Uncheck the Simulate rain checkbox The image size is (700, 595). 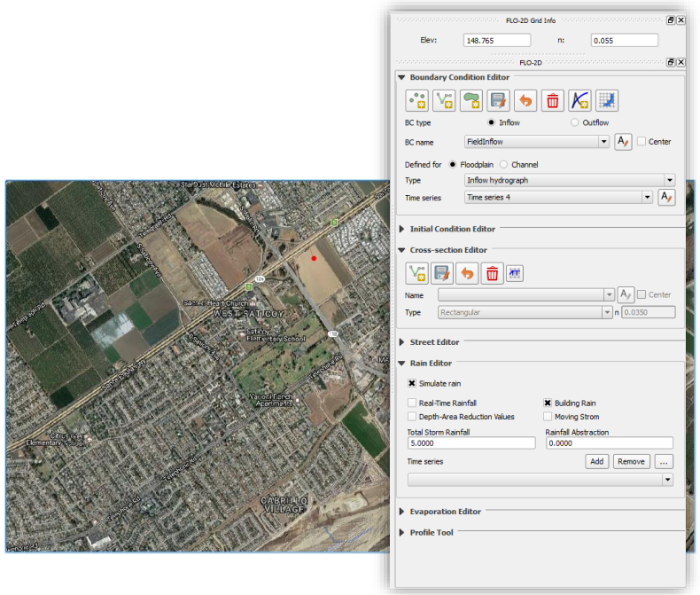[412, 384]
